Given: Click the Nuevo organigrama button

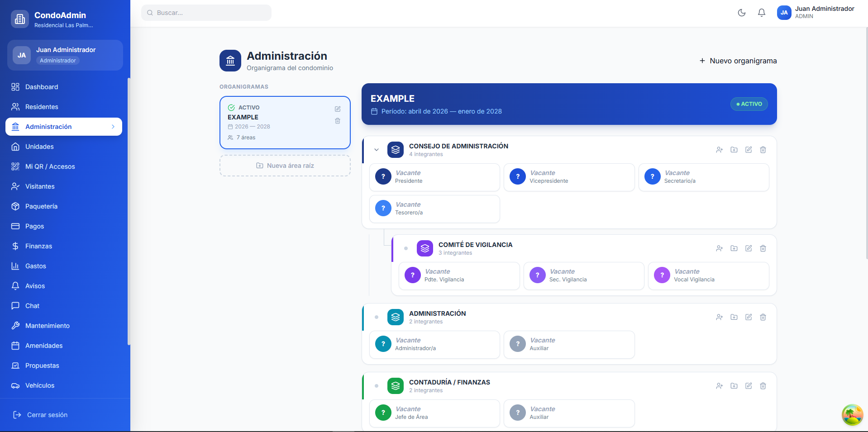Looking at the screenshot, I should pyautogui.click(x=738, y=61).
